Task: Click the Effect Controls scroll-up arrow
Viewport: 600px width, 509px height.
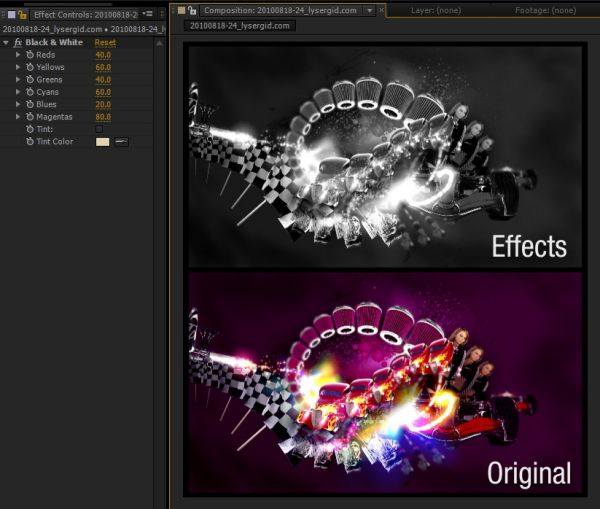Action: click(x=160, y=43)
